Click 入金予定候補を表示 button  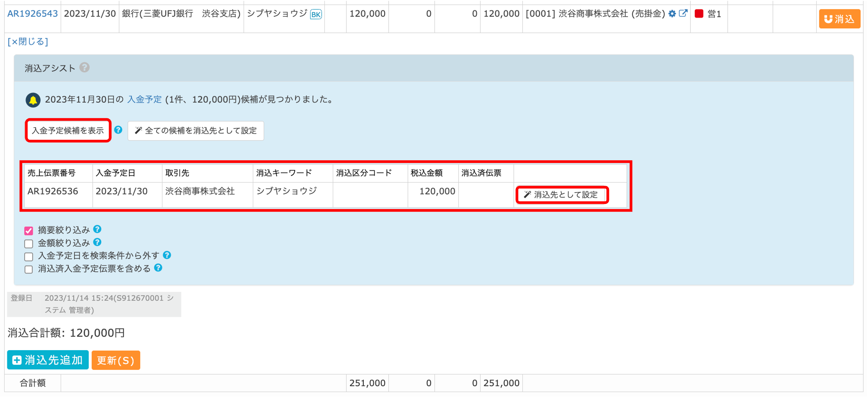(x=68, y=130)
